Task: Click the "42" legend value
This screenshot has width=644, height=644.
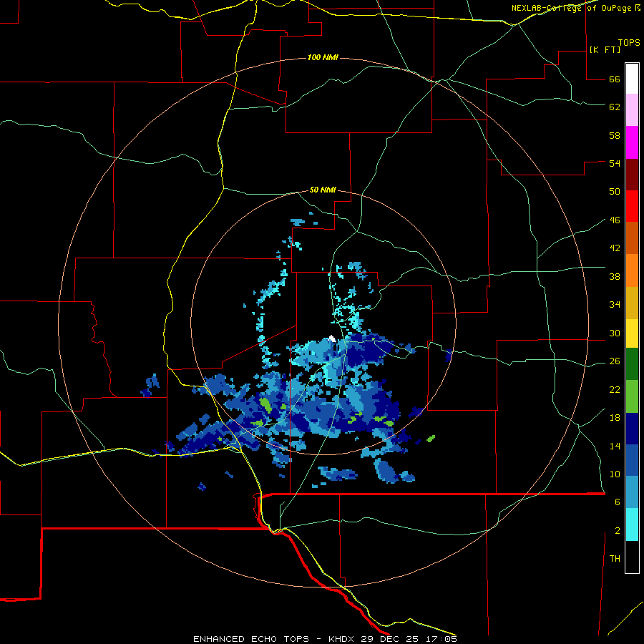Action: click(615, 248)
